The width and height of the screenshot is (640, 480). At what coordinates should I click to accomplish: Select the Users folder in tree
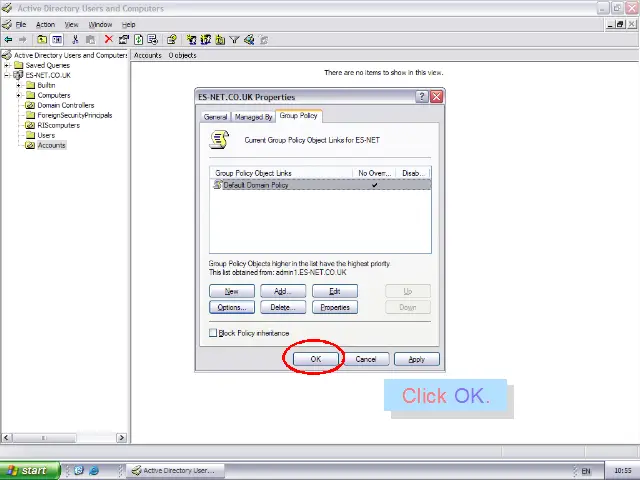(x=46, y=135)
